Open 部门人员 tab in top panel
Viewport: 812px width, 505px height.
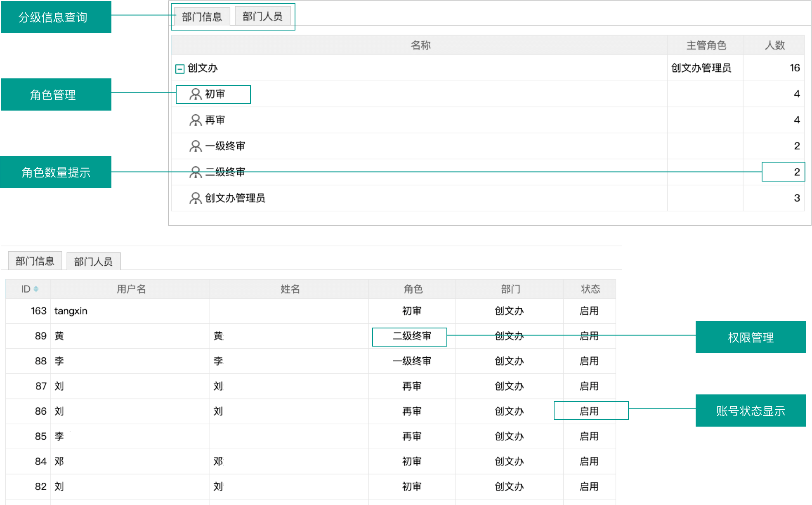262,17
